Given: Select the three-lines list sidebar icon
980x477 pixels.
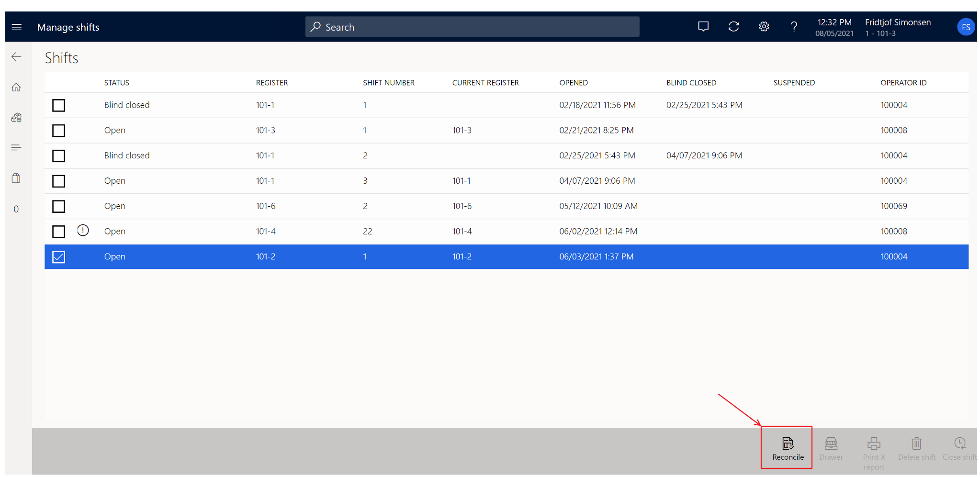Looking at the screenshot, I should pos(17,147).
